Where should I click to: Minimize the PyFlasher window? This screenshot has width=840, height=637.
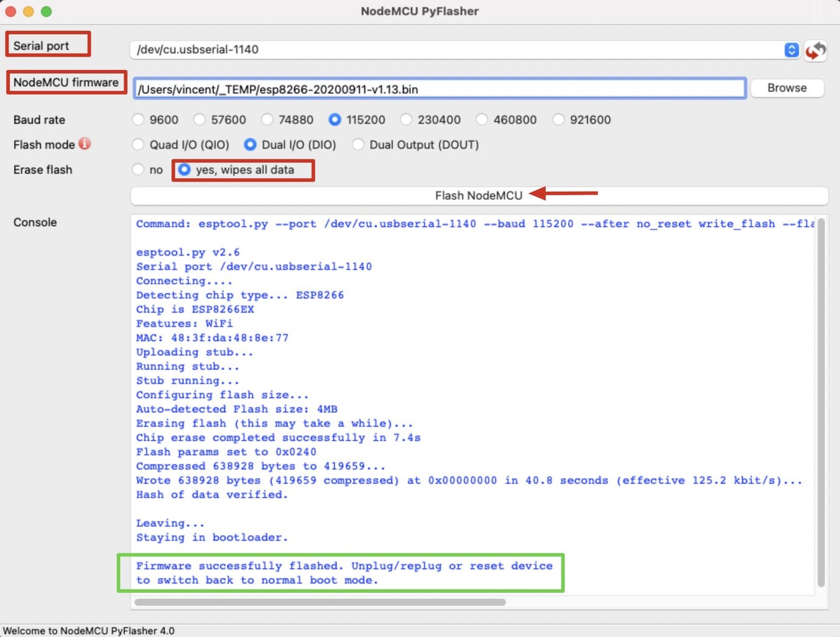[28, 11]
